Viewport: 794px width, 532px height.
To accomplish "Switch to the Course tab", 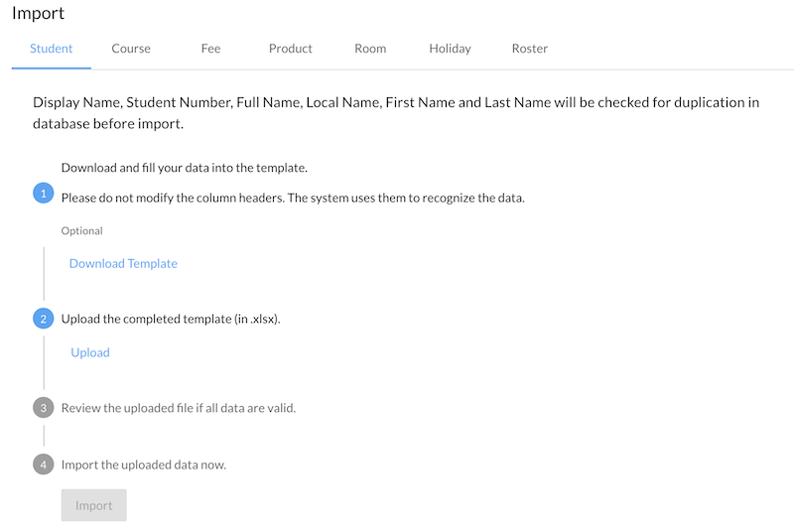I will [131, 49].
